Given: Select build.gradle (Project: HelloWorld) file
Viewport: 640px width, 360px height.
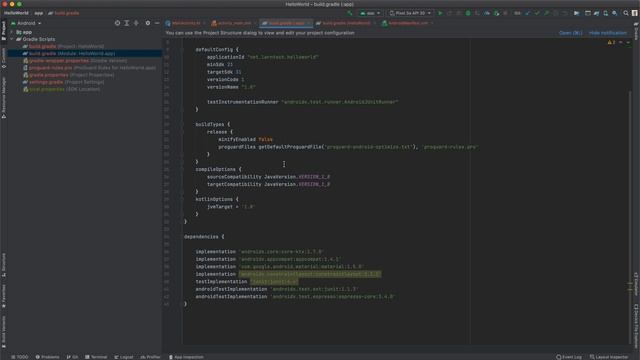Looking at the screenshot, I should tap(85, 47).
